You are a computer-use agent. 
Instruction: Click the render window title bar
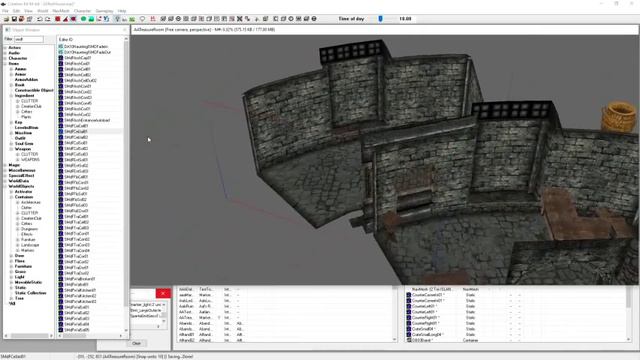click(x=384, y=29)
